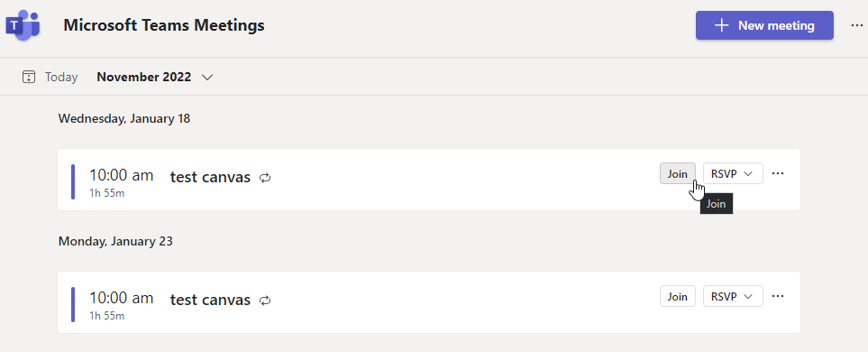Create a New meeting

(x=764, y=25)
